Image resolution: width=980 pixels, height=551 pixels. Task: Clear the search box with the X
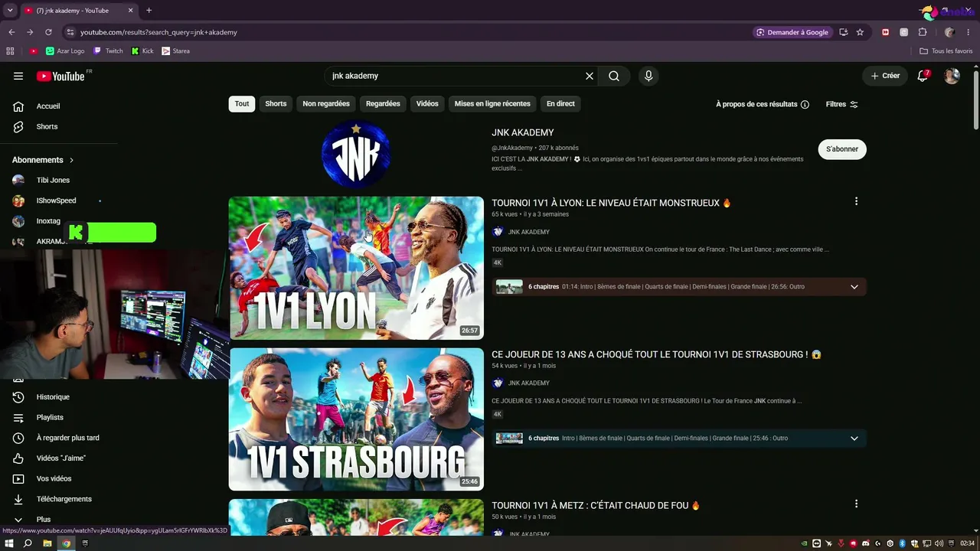pyautogui.click(x=590, y=76)
